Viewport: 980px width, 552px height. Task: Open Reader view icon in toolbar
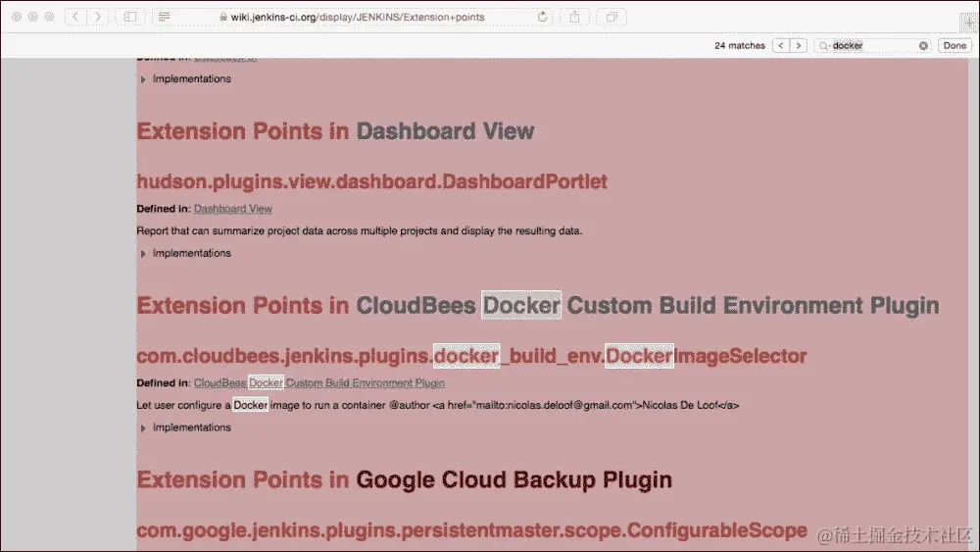pyautogui.click(x=165, y=17)
